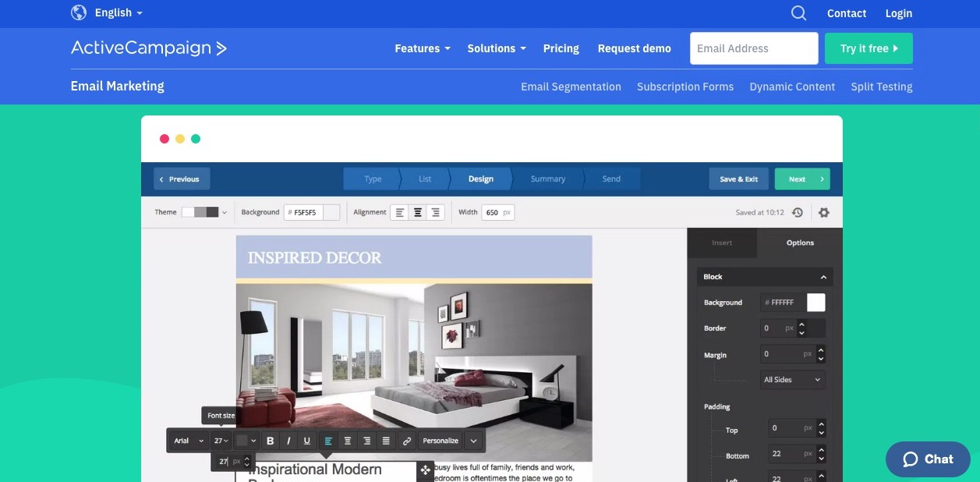The width and height of the screenshot is (980, 482).
Task: Align text right in the floating toolbar
Action: 367,441
